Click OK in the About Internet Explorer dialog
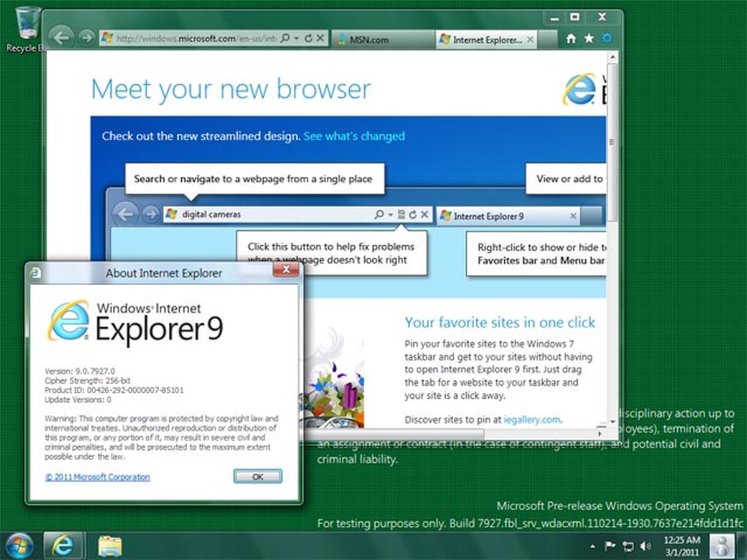Viewport: 747px width, 560px height. click(257, 477)
